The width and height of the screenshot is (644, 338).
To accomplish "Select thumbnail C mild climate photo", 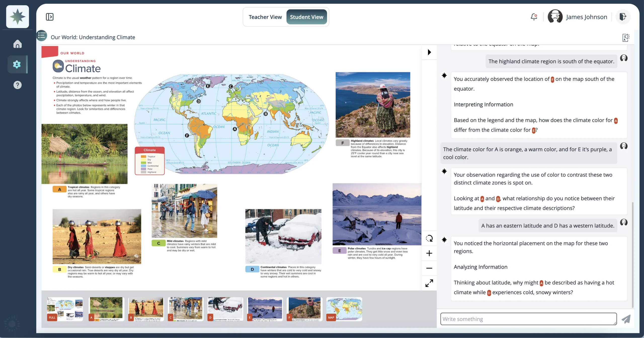I will coord(185,309).
